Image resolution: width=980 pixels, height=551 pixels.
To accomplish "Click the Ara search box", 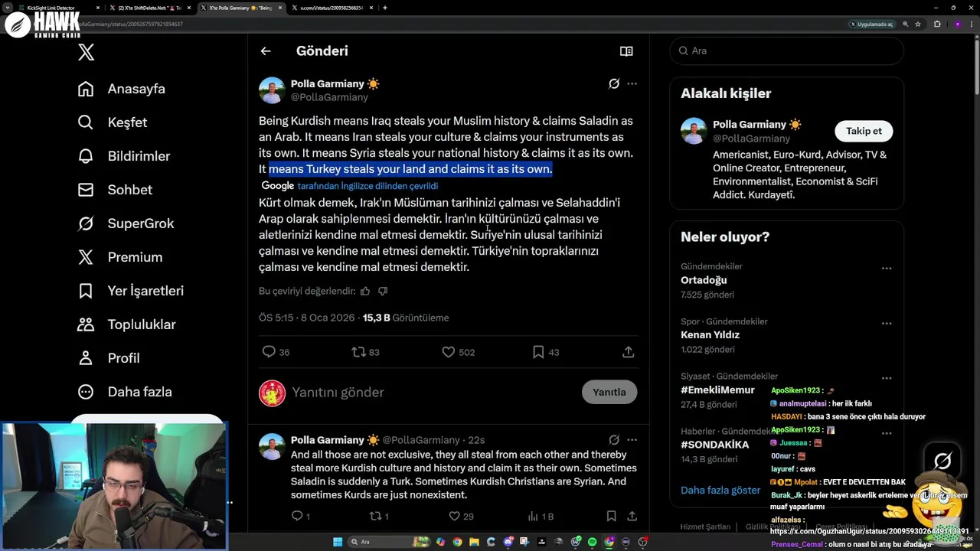I will click(x=787, y=51).
